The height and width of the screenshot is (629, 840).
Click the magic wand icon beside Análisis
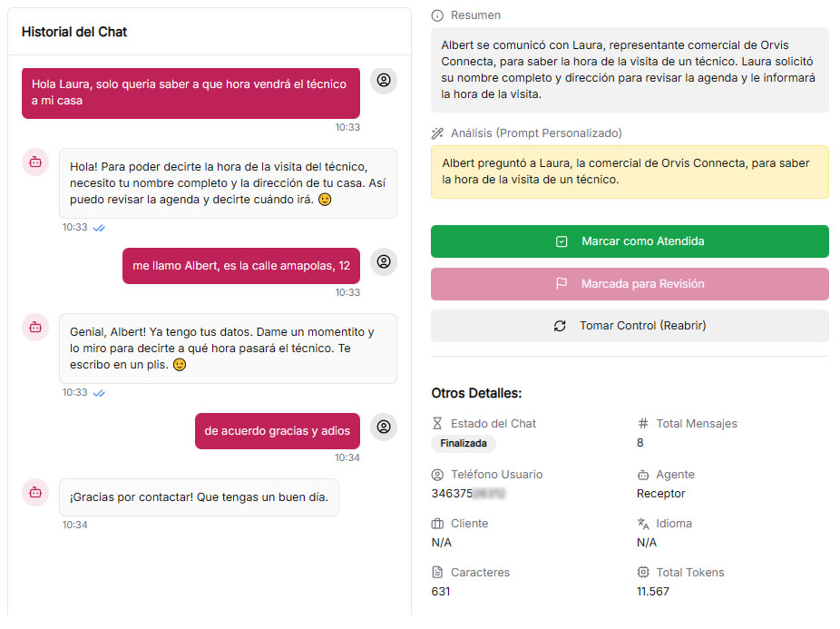coord(438,133)
